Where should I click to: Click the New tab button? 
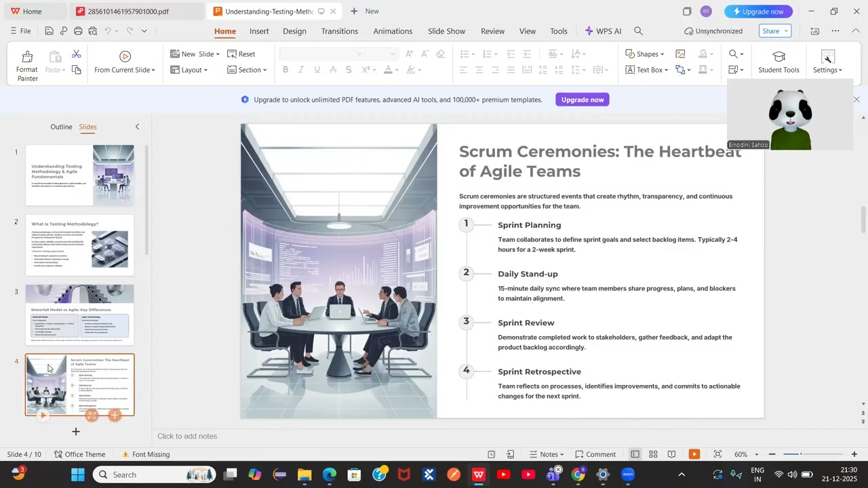(x=364, y=12)
